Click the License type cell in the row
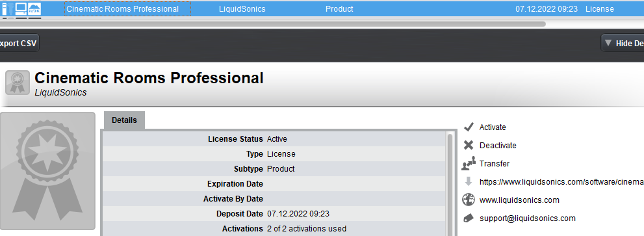644x236 pixels. 599,8
